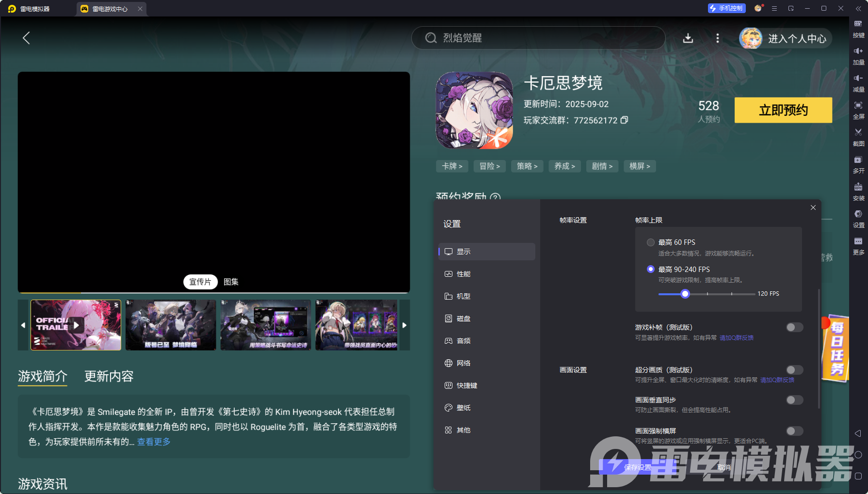
Task: Expand the 横屏 tag filter
Action: point(639,166)
